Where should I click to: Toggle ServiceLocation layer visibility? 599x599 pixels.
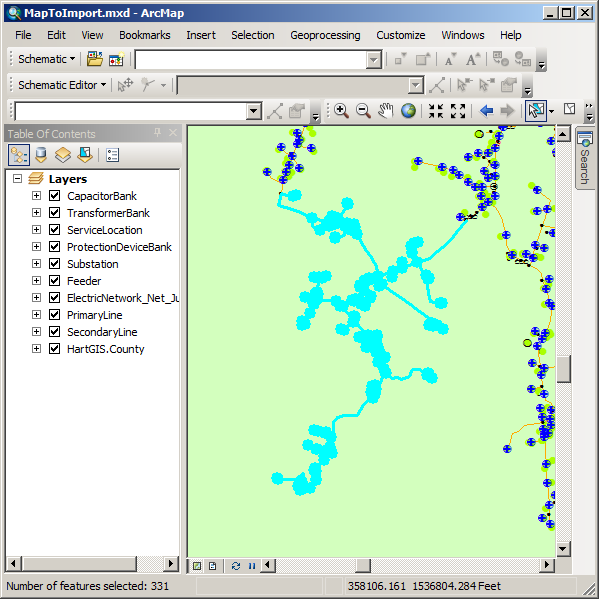pos(54,230)
